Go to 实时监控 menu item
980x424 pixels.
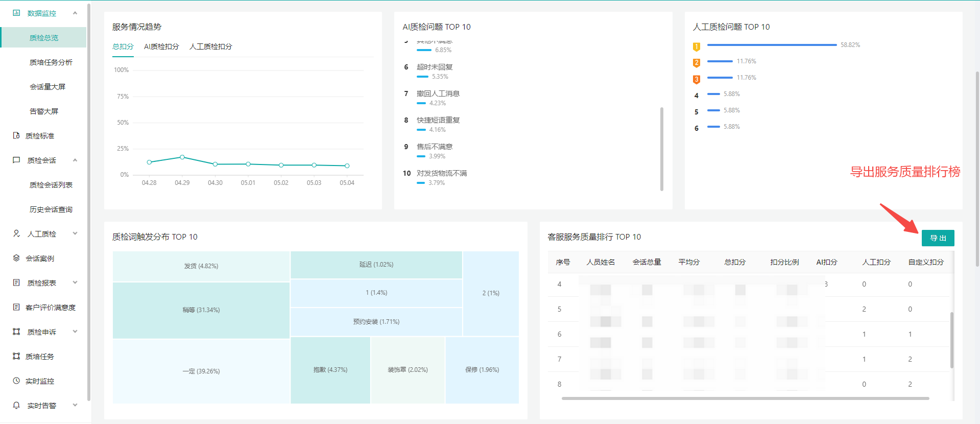point(40,381)
